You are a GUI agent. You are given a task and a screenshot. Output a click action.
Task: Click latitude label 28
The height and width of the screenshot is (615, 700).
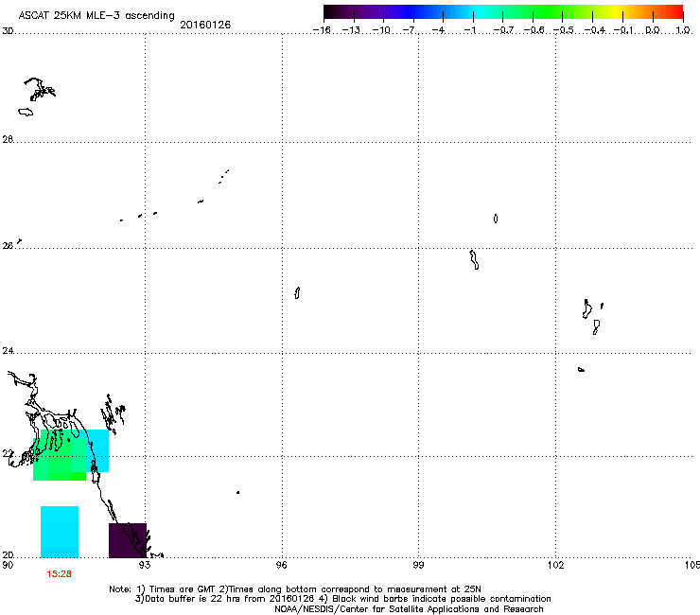pyautogui.click(x=8, y=140)
